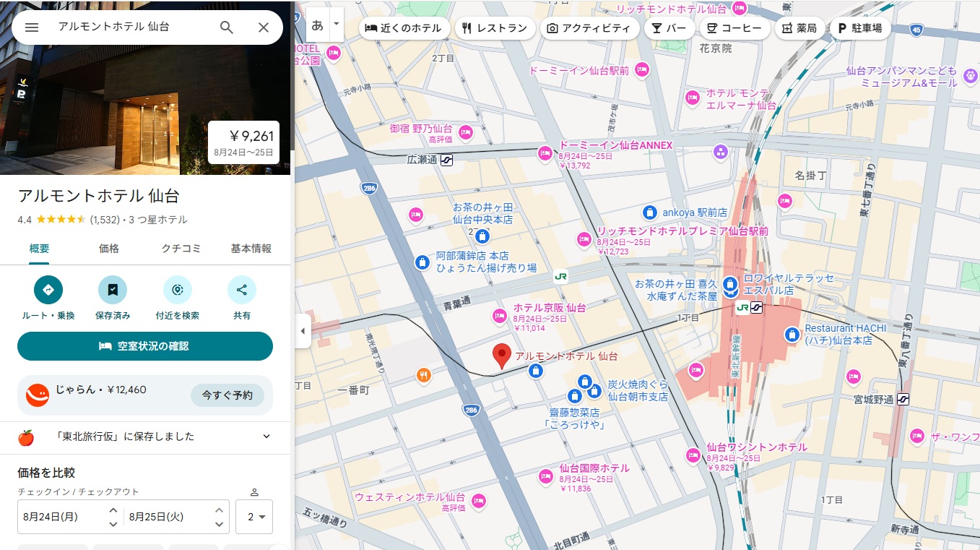Click the 宮城野通 subway station icon

[903, 399]
